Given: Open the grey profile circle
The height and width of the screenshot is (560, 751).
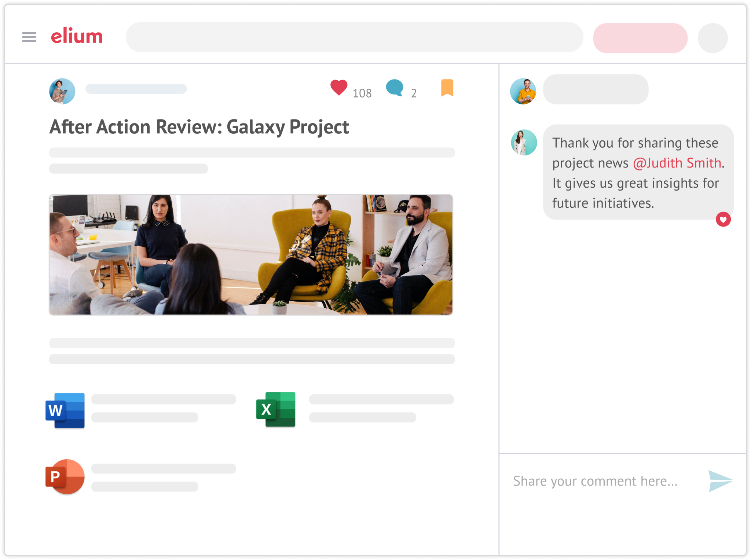Looking at the screenshot, I should pyautogui.click(x=712, y=38).
